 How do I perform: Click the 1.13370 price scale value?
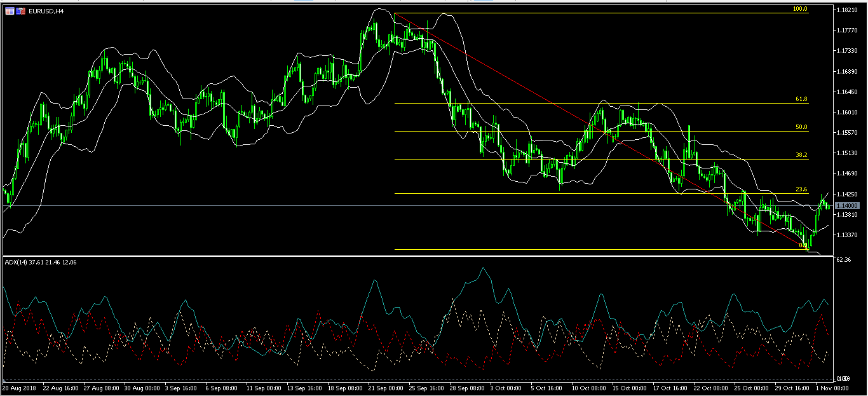click(x=848, y=235)
